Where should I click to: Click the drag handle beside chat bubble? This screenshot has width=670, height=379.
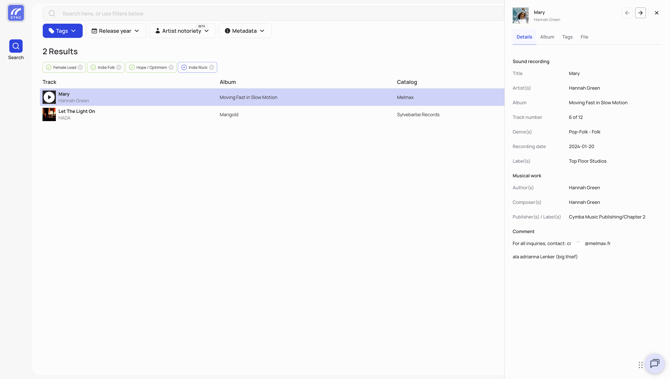tap(641, 365)
